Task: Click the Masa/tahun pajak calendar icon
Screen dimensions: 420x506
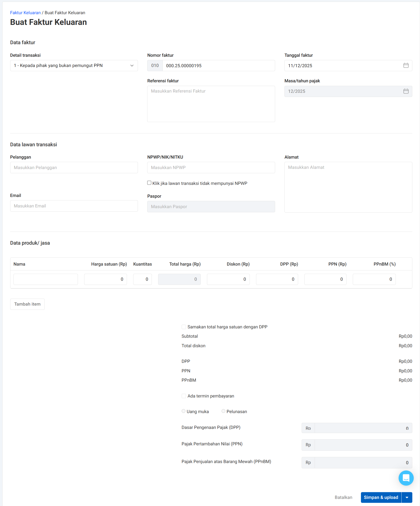Action: (x=406, y=91)
